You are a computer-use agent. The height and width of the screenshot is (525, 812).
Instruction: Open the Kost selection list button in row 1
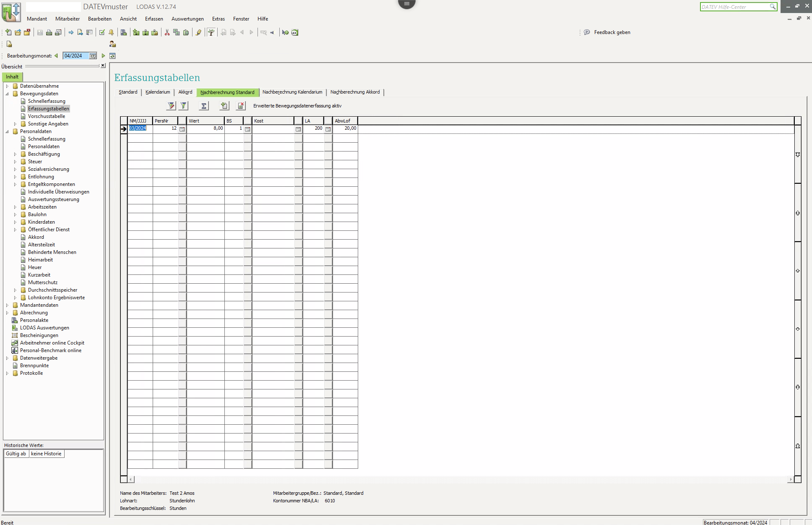click(x=298, y=129)
